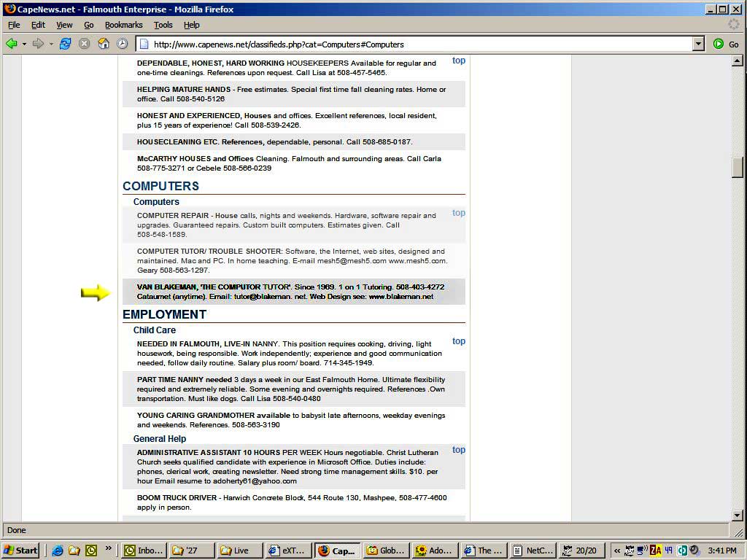The height and width of the screenshot is (560, 747).
Task: Open the Tools menu
Action: (x=163, y=25)
